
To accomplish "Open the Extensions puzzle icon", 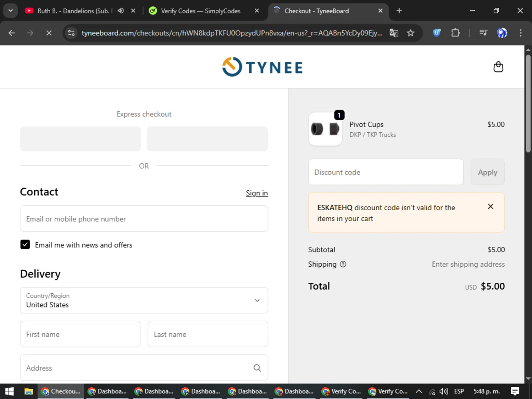I will 455,33.
